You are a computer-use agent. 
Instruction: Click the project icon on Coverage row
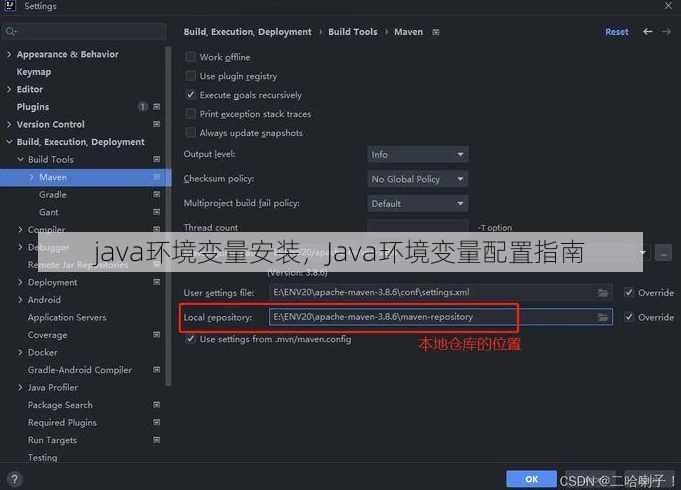click(157, 335)
